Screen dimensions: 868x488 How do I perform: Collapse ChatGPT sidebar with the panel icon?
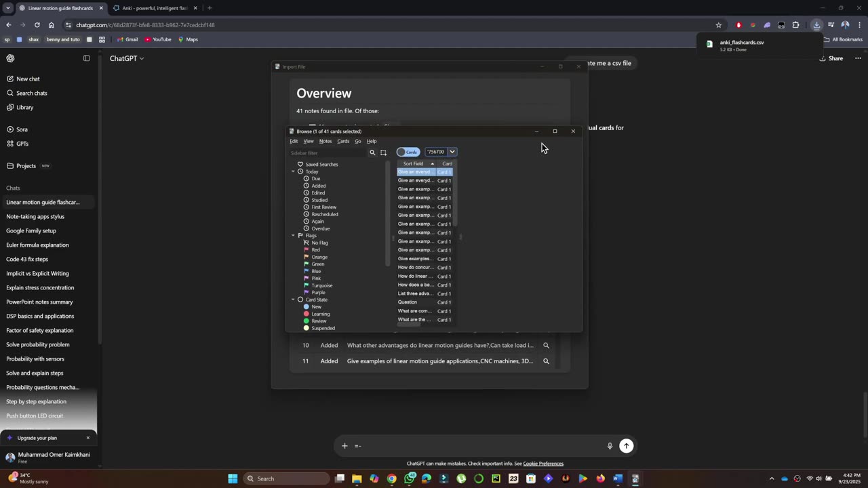coord(86,58)
